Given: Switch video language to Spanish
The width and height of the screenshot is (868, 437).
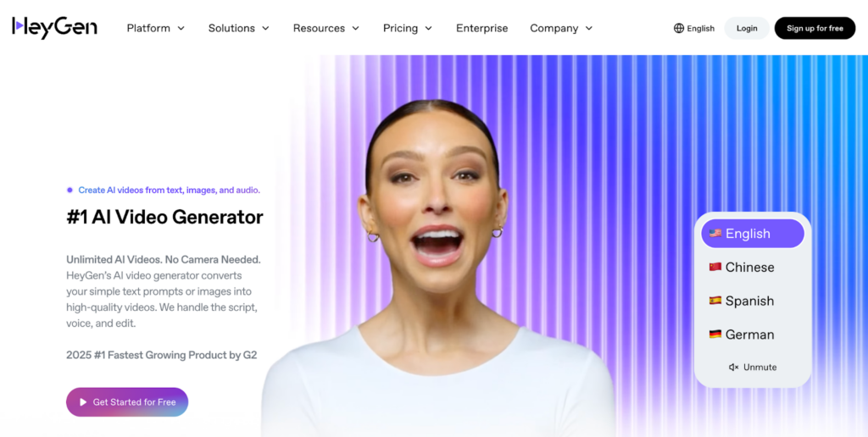Looking at the screenshot, I should [753, 301].
